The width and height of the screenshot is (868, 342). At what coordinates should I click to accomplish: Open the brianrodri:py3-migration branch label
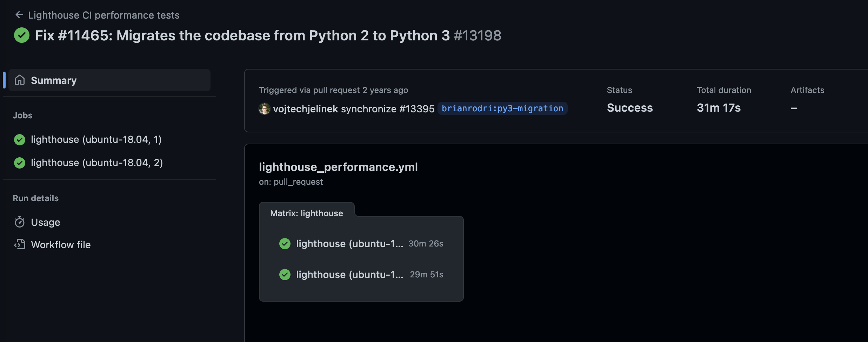(502, 108)
